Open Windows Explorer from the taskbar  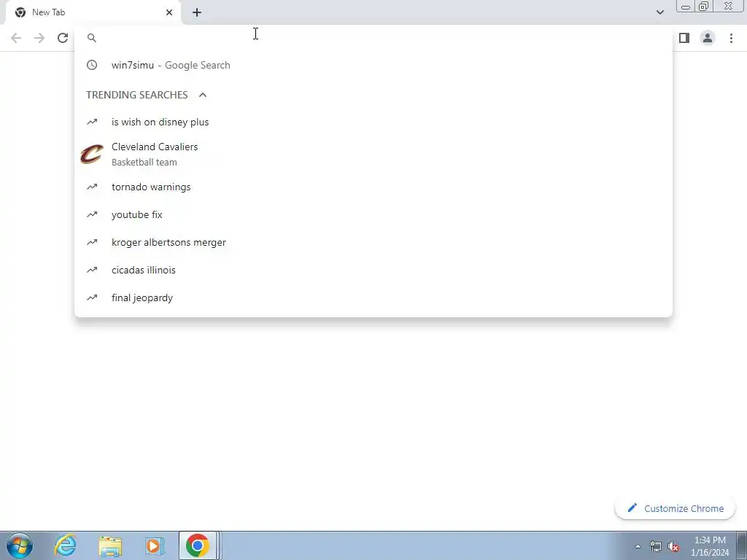pos(110,546)
